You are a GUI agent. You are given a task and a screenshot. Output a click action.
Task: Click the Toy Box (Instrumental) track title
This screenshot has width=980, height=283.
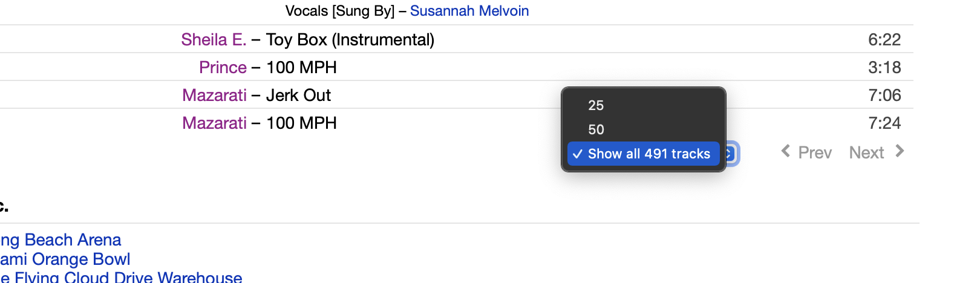(350, 40)
